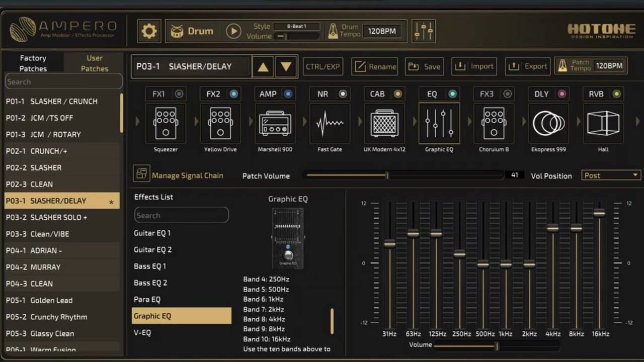This screenshot has height=362, width=644.
Task: Select the Yellow Drive pedal icon
Action: pos(220,123)
